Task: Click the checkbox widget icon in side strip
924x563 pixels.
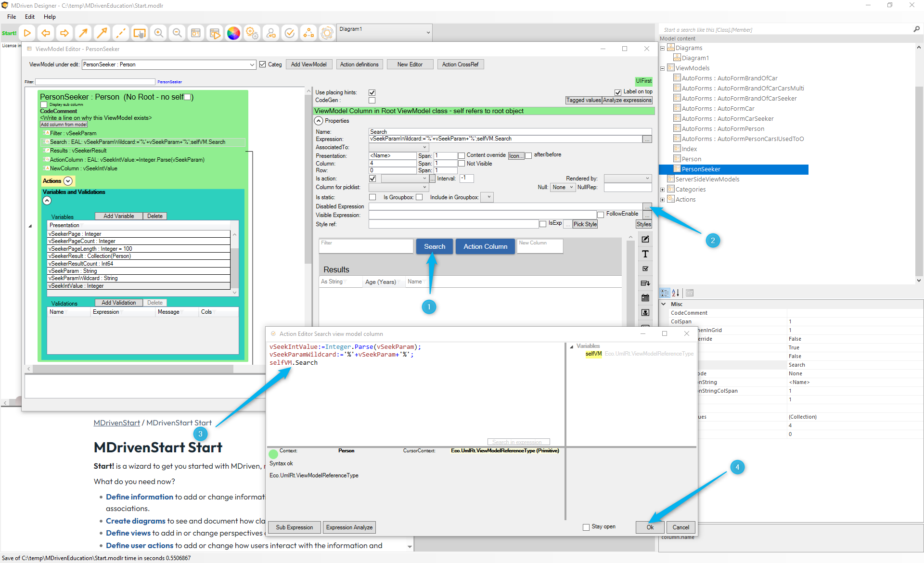Action: (645, 269)
